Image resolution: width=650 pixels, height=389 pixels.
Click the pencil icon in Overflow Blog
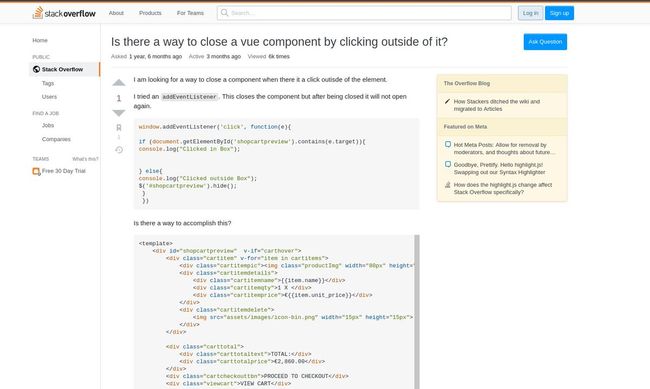pyautogui.click(x=447, y=101)
